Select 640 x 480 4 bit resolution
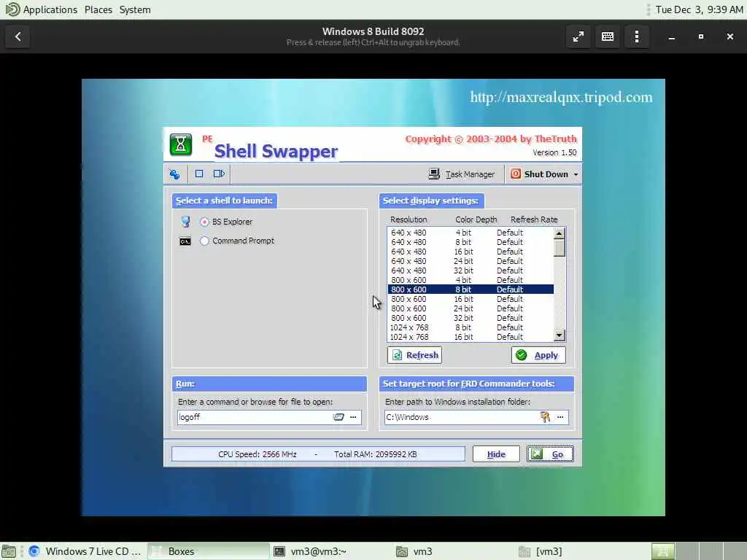Viewport: 747px width, 560px height. [471, 233]
